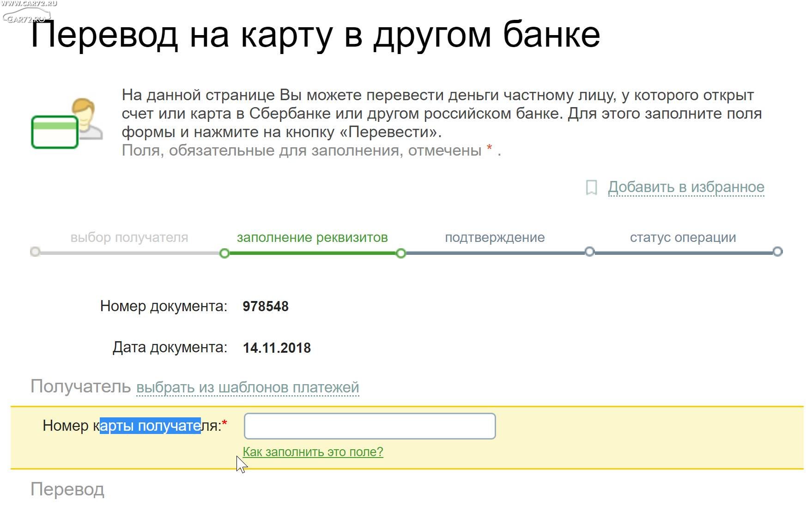Select the выбор получателя step label
812x506 pixels.
pos(129,237)
